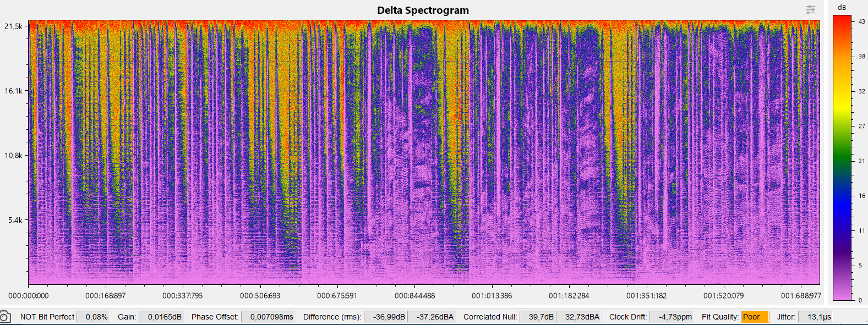Select the 0,007098ms phase offset value

268,317
